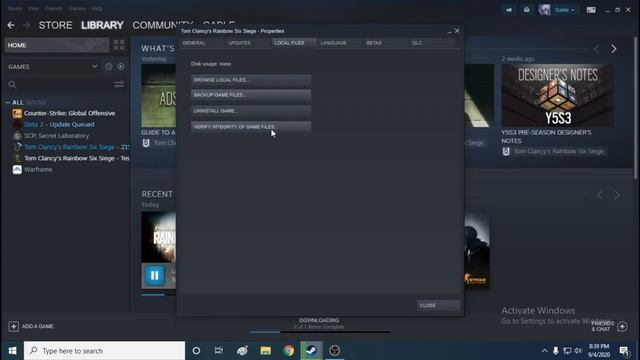Open the recent games clock filter
This screenshot has width=640, height=360.
pos(109,67)
